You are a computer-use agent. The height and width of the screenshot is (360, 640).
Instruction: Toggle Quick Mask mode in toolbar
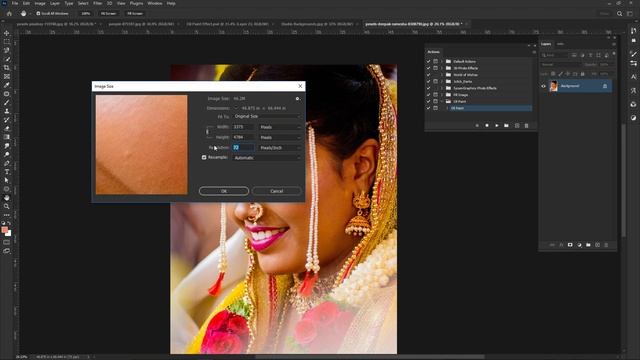click(x=7, y=242)
